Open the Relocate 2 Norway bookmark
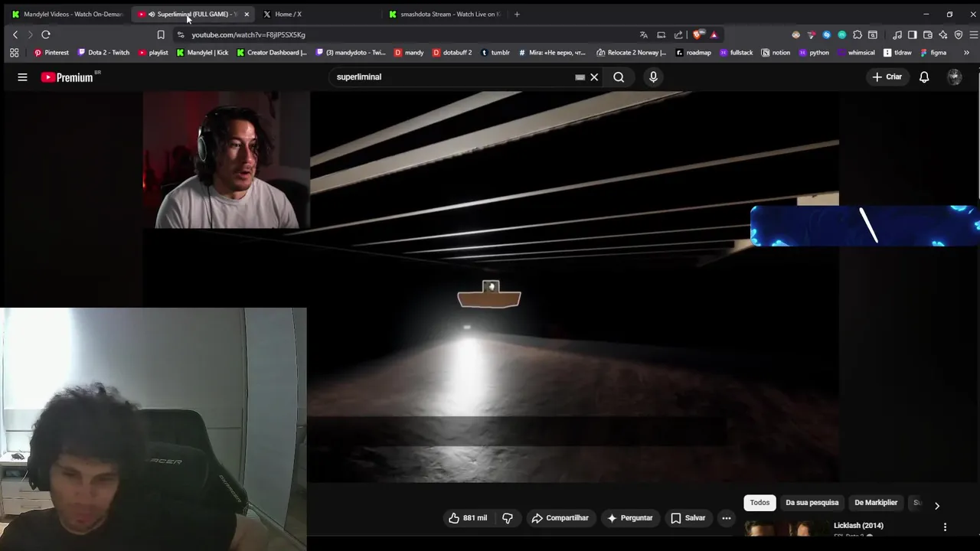Screen dimensions: 980x551 [632, 53]
